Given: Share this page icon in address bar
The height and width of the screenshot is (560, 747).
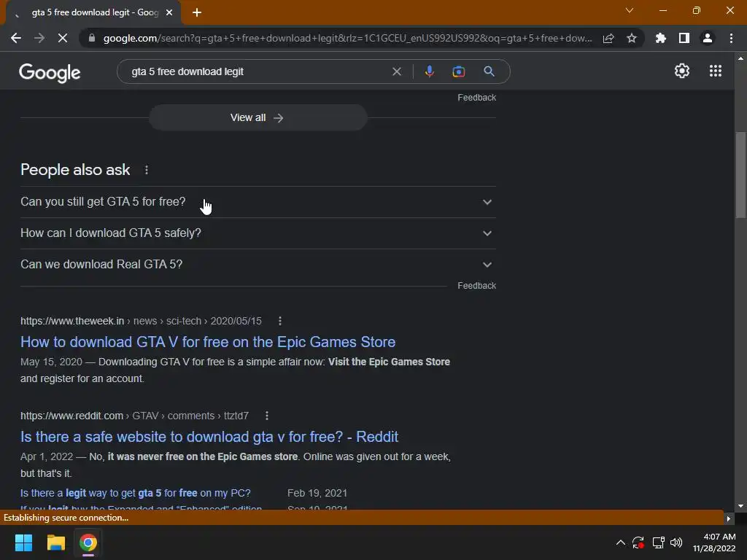Looking at the screenshot, I should pyautogui.click(x=608, y=38).
